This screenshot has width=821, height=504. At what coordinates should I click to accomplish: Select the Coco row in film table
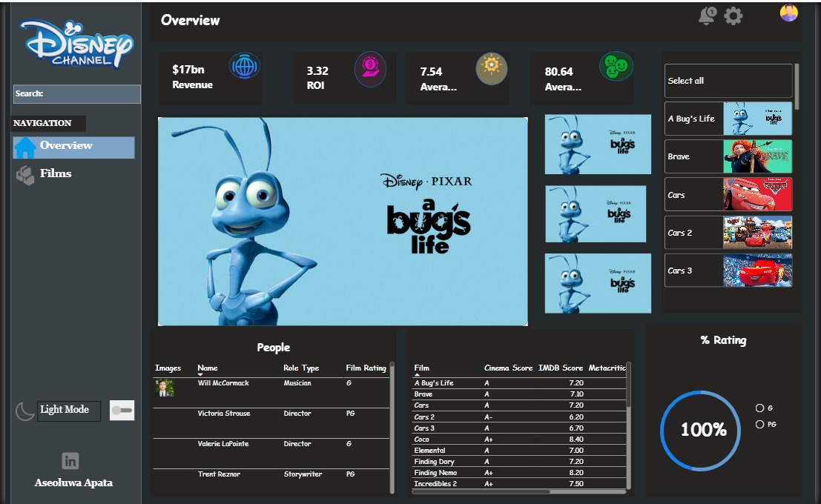point(519,439)
